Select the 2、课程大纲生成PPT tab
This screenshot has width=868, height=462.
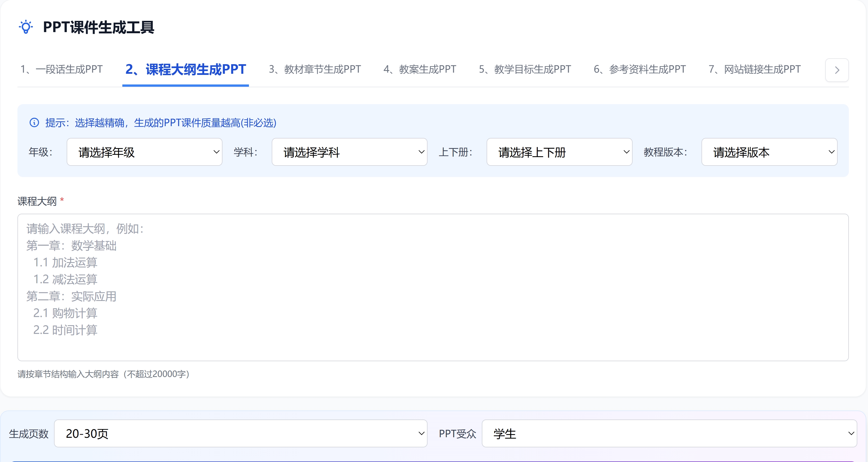(186, 69)
